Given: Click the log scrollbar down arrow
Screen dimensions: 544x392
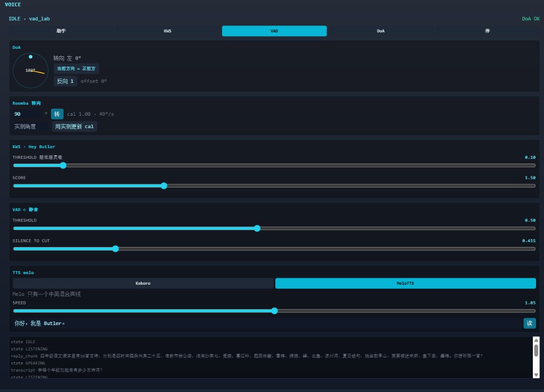Looking at the screenshot, I should (x=536, y=375).
